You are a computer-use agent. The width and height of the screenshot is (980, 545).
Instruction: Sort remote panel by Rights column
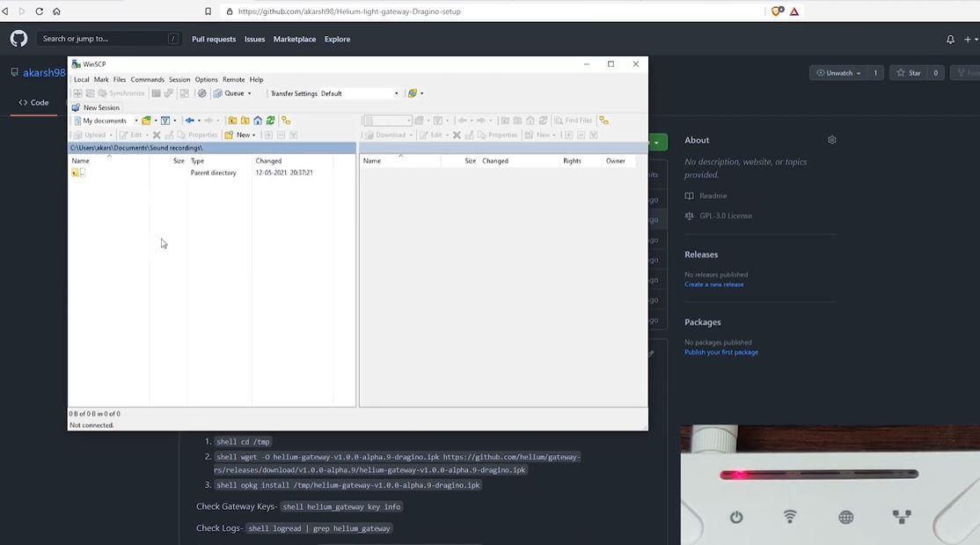tap(580, 161)
